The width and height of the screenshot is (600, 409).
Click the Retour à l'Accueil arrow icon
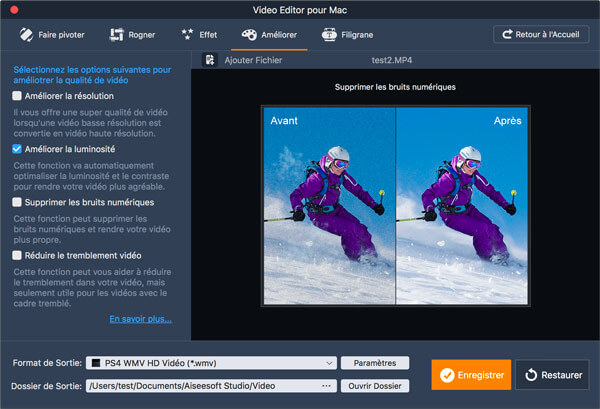507,34
